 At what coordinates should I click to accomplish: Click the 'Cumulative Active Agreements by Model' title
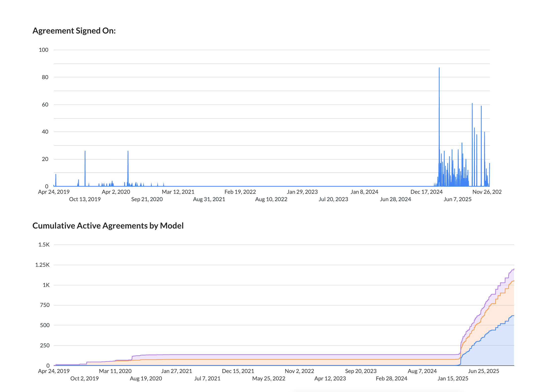pyautogui.click(x=108, y=226)
